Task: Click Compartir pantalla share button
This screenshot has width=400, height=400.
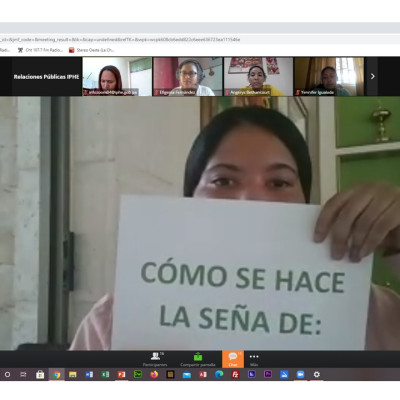Action: [198, 359]
